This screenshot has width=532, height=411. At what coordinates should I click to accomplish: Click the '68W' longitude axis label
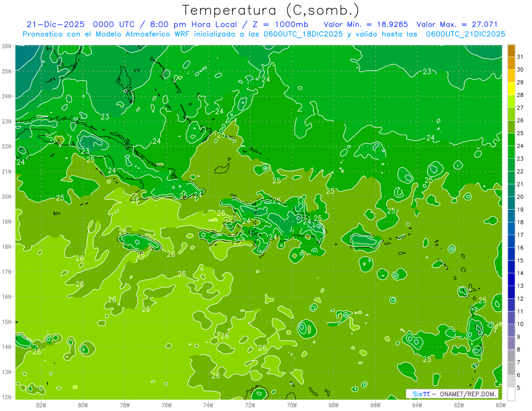tap(333, 405)
